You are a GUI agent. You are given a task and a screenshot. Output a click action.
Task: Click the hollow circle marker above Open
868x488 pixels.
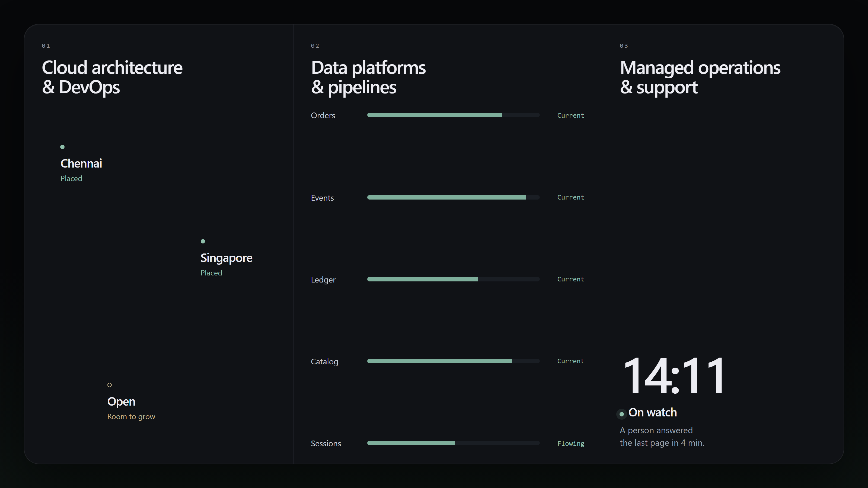pyautogui.click(x=110, y=385)
